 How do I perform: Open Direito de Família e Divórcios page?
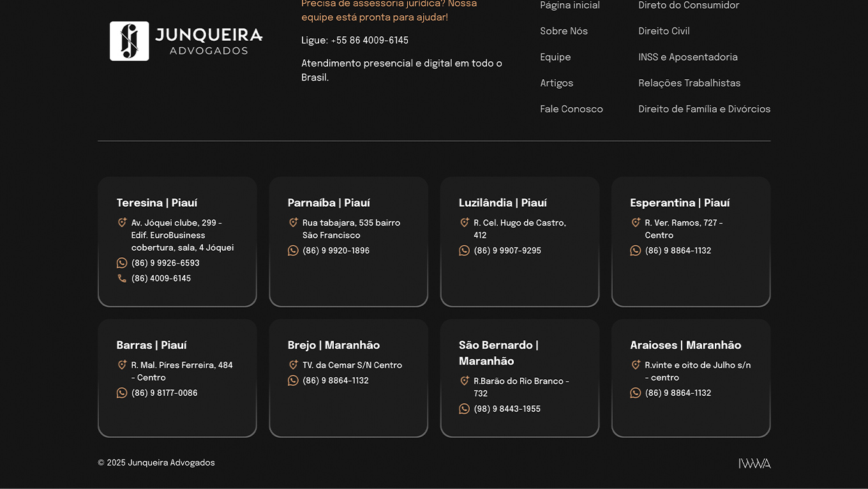(704, 109)
